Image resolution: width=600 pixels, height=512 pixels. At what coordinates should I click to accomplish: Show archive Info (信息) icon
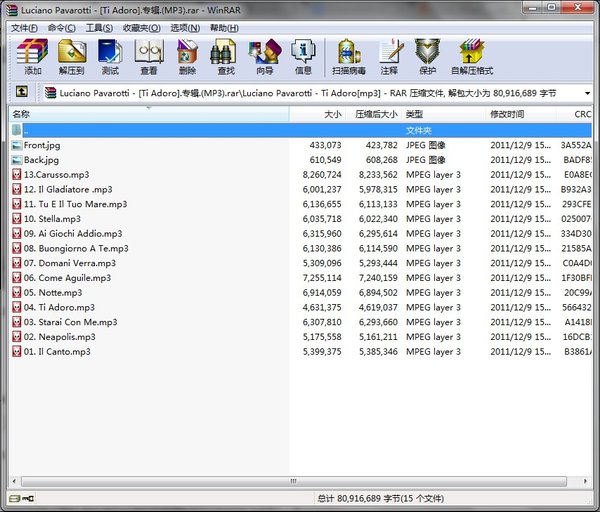coord(303,51)
